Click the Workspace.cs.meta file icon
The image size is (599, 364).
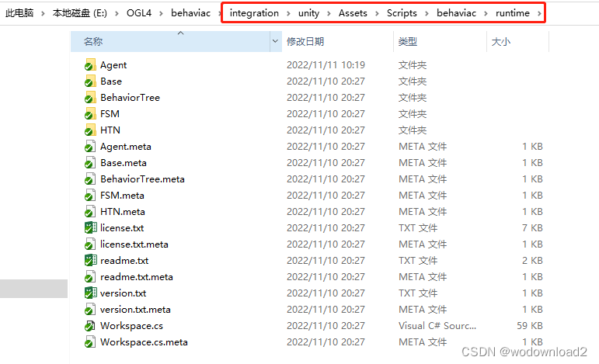point(90,341)
